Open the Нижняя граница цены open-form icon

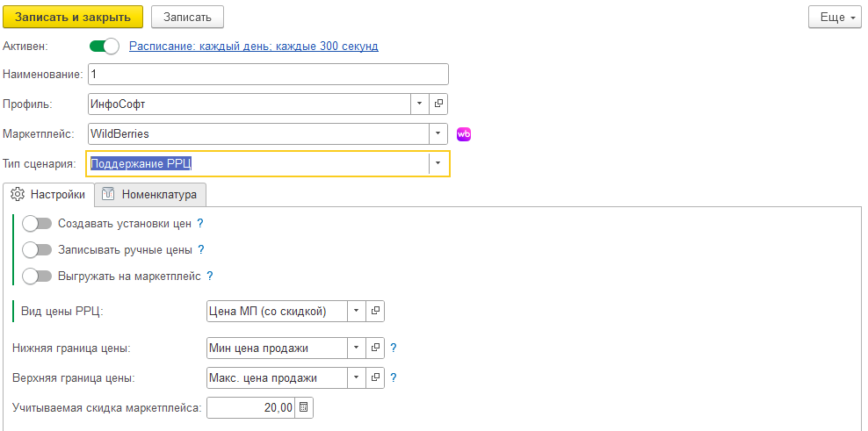point(375,348)
